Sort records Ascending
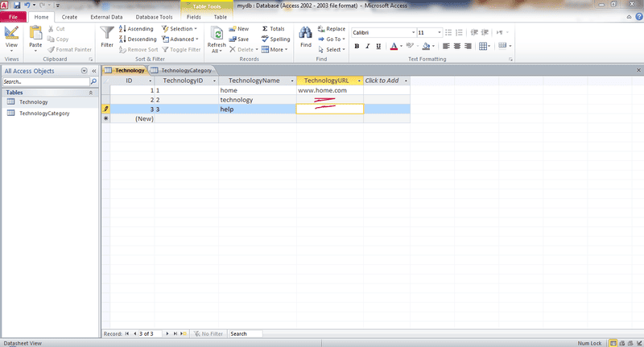Viewport: 644px width, 347px height. tap(136, 29)
